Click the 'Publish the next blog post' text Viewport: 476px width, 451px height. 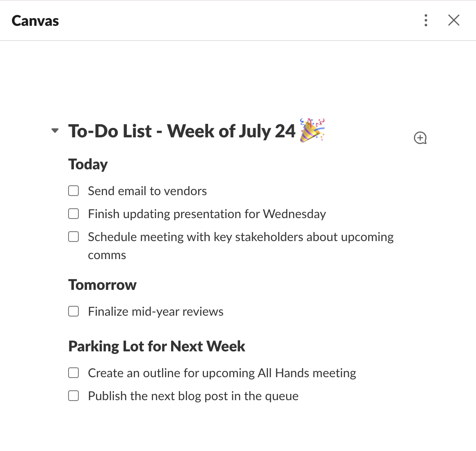coord(193,396)
